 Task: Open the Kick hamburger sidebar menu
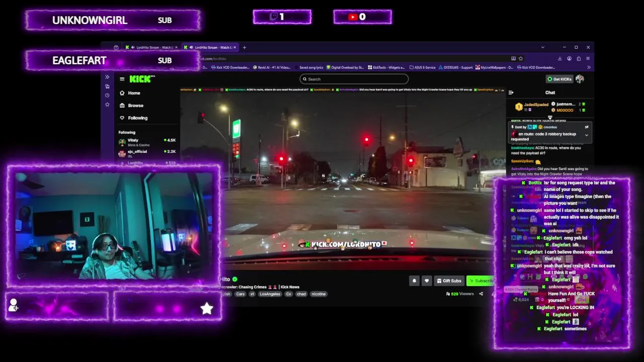pos(122,79)
